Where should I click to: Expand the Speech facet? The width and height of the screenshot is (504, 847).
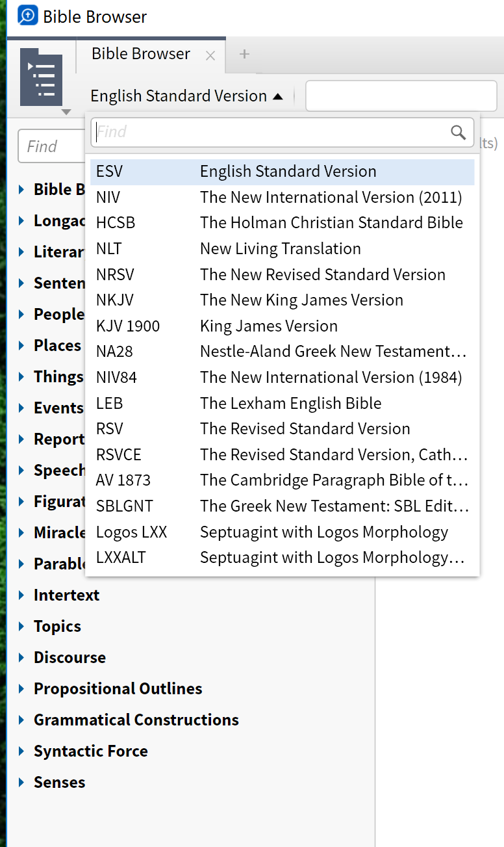[x=21, y=470]
